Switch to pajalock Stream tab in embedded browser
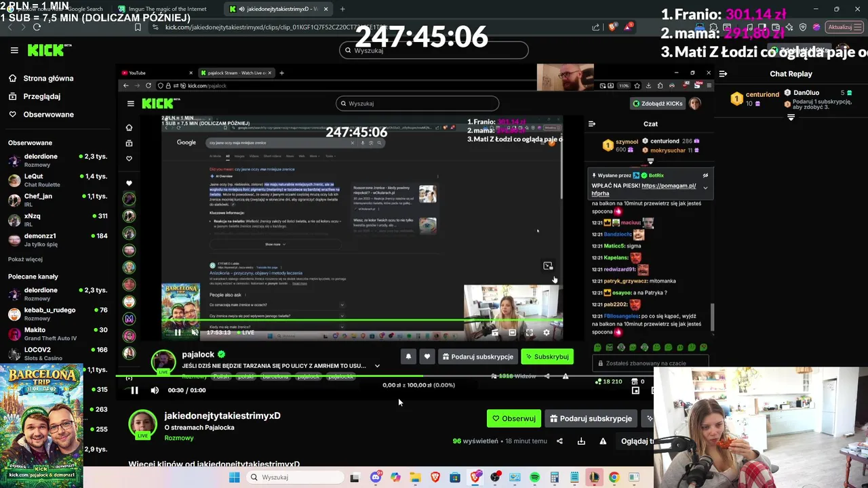The image size is (868, 488). coord(237,73)
